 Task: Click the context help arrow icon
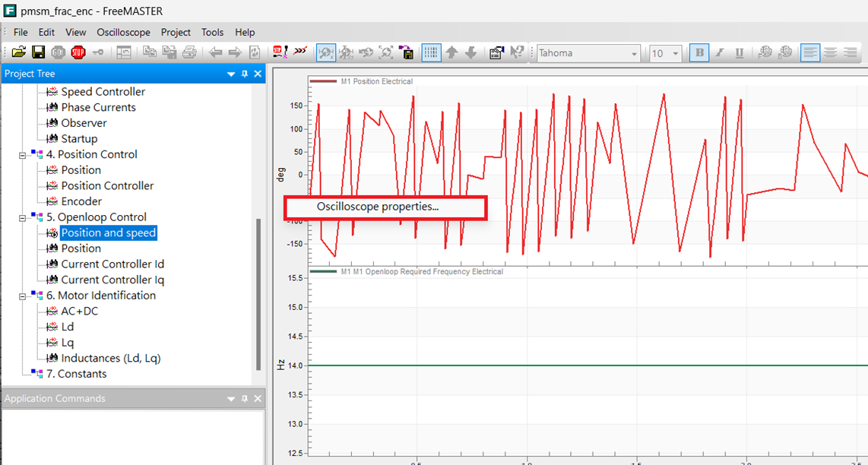517,52
